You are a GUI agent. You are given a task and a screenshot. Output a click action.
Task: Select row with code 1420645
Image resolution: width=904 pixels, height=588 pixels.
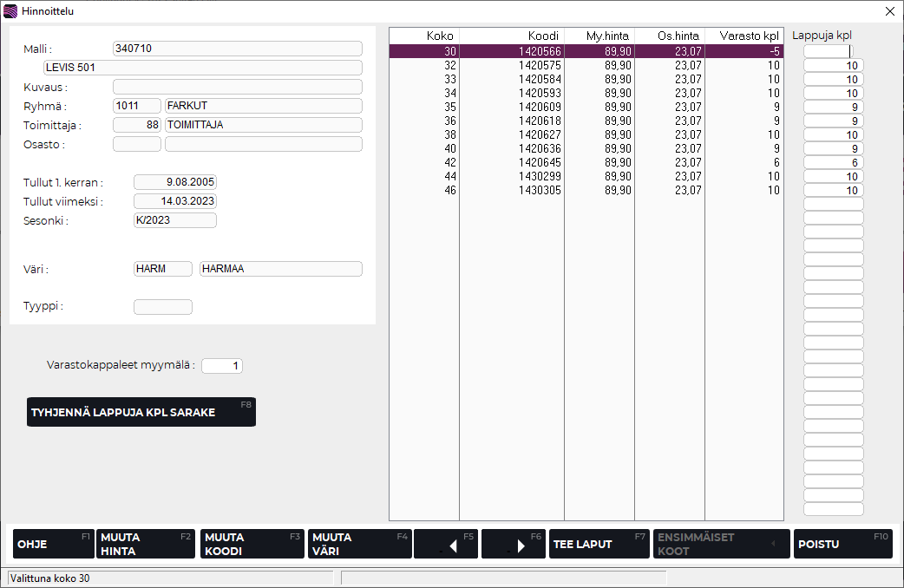586,163
